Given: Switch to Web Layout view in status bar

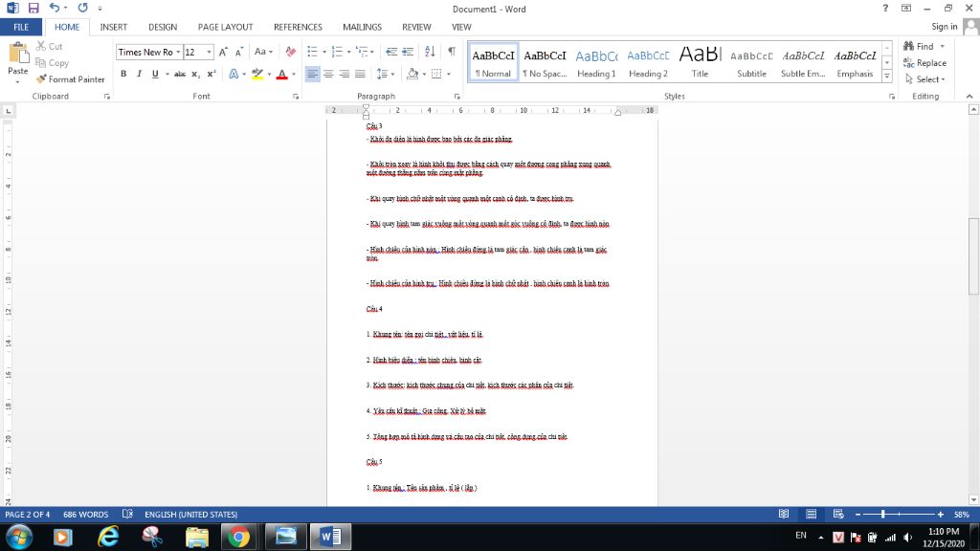Looking at the screenshot, I should coord(838,514).
